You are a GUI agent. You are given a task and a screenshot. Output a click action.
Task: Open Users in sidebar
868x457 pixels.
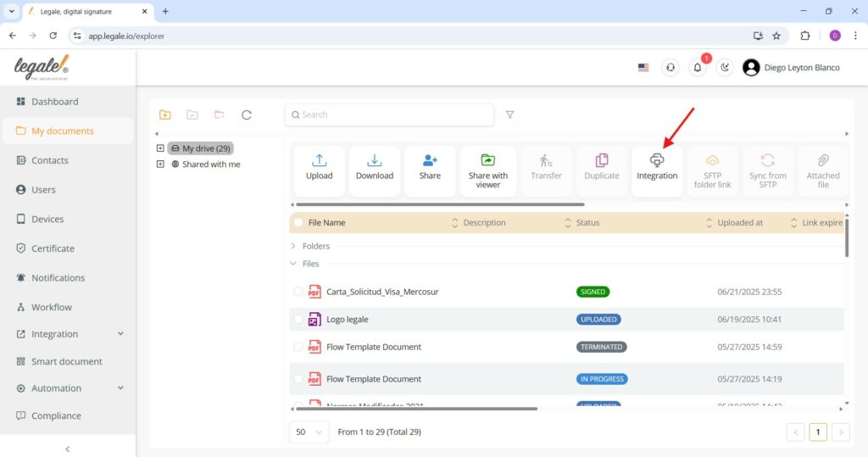(x=68, y=189)
